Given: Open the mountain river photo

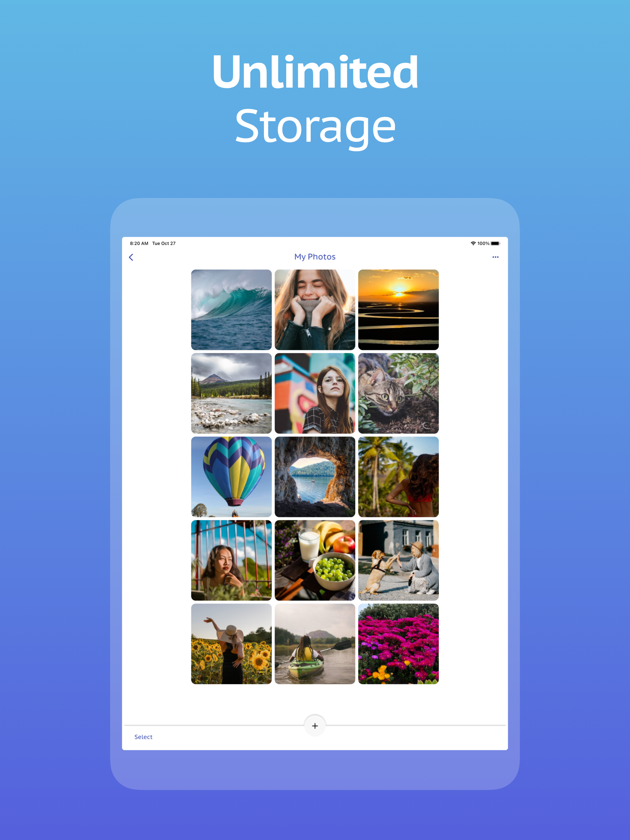Looking at the screenshot, I should pyautogui.click(x=231, y=393).
